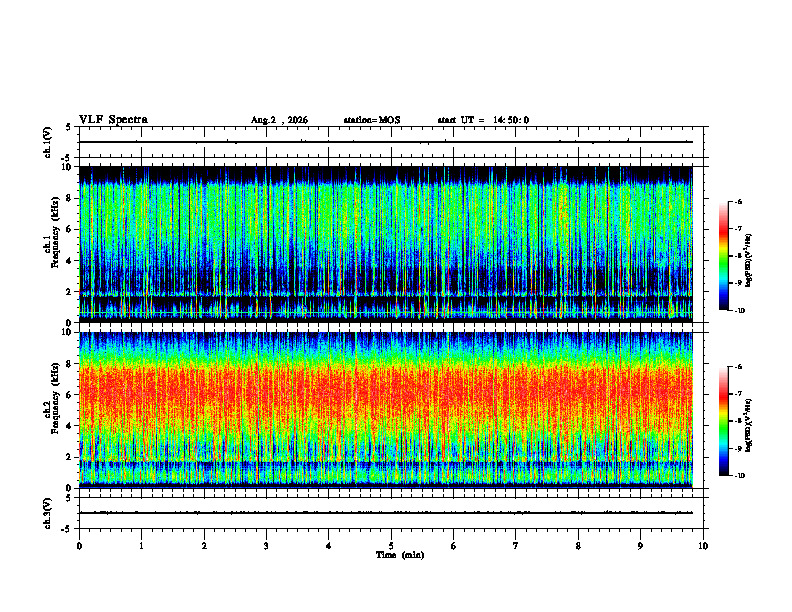Click the Time (min) axis label
Screen dimensions: 792x612
click(400, 555)
